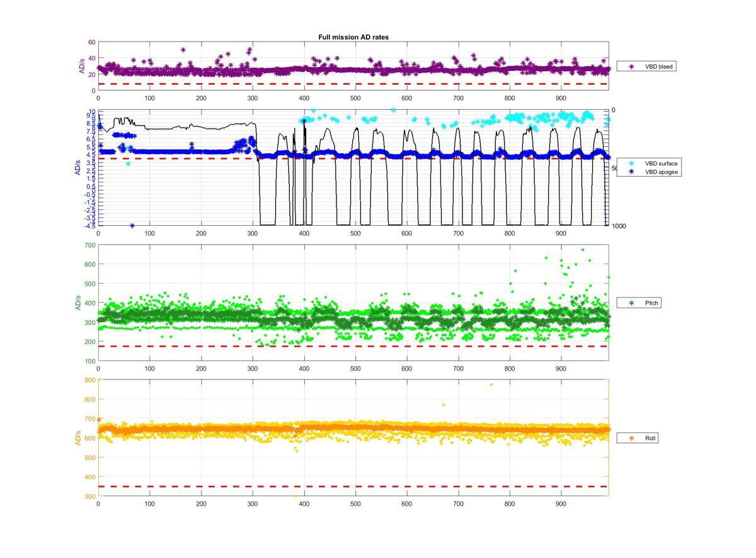756x558 pixels.
Task: Select the VBD apogee legend entry
Action: 648,171
